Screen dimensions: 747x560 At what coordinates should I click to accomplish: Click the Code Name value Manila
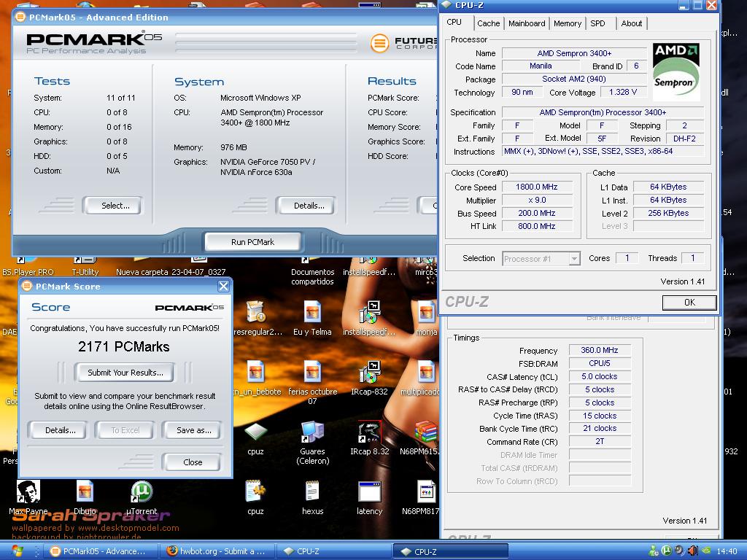[x=541, y=66]
